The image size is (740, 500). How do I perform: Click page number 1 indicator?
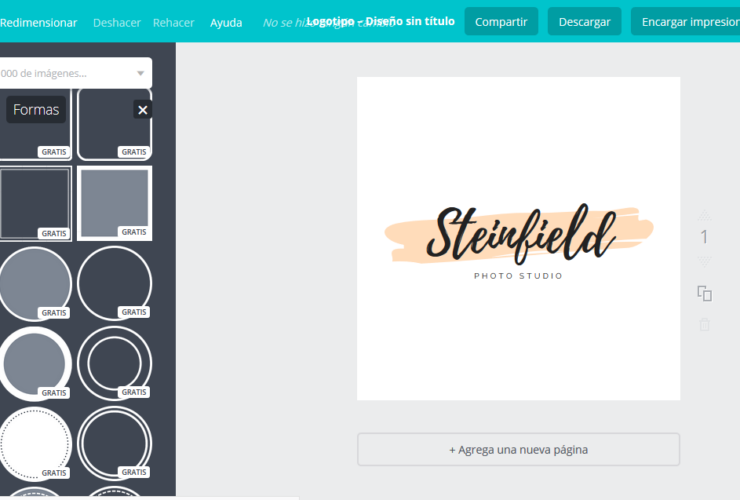(x=704, y=237)
